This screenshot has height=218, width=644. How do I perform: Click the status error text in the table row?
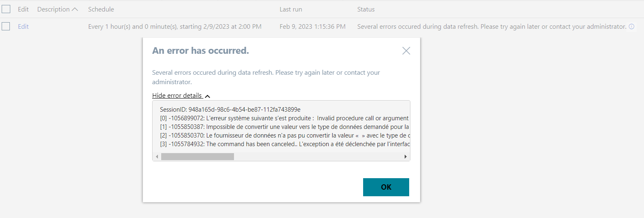pyautogui.click(x=492, y=26)
